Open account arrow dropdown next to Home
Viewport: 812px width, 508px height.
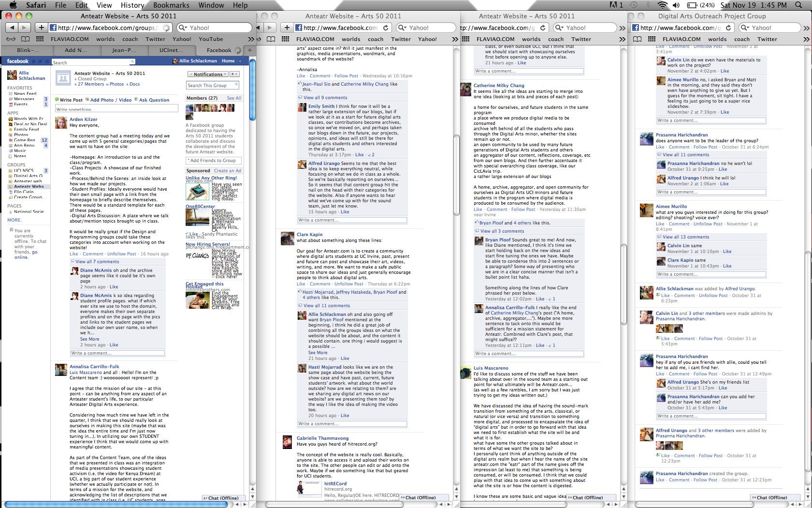[240, 61]
